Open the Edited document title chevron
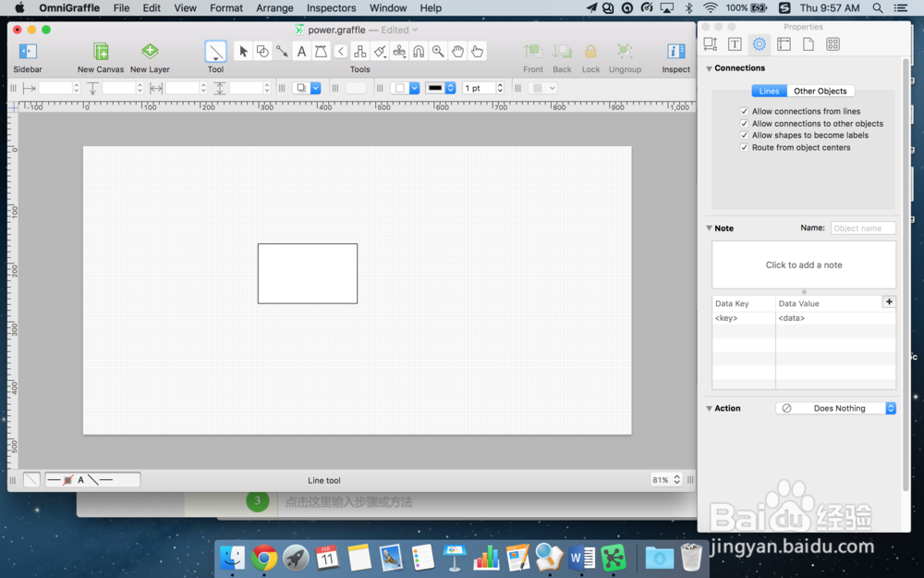The width and height of the screenshot is (924, 578). 415,30
